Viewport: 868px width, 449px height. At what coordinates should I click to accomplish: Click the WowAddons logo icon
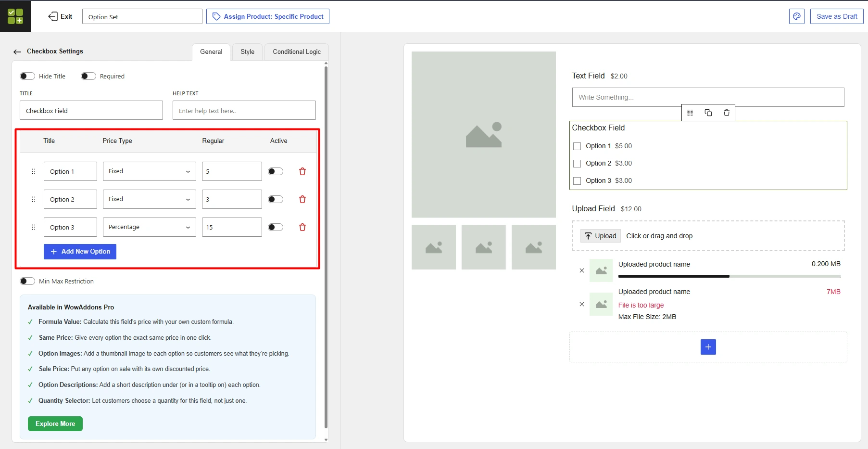(15, 16)
